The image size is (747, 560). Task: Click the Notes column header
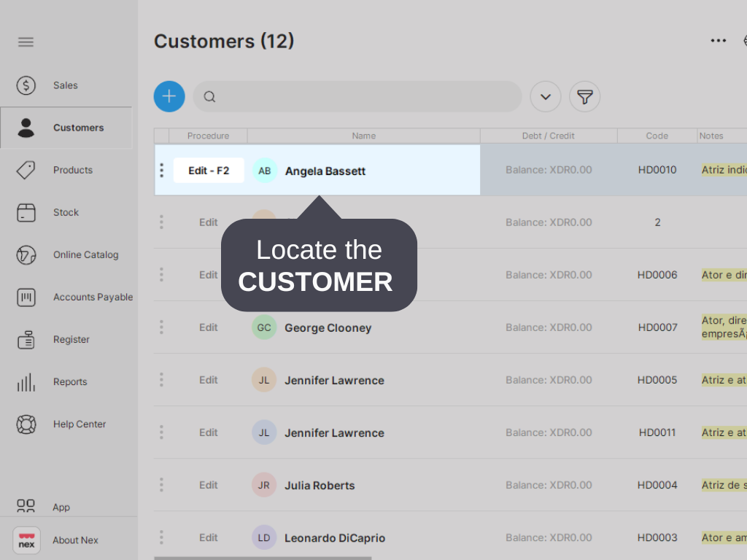[x=711, y=136]
